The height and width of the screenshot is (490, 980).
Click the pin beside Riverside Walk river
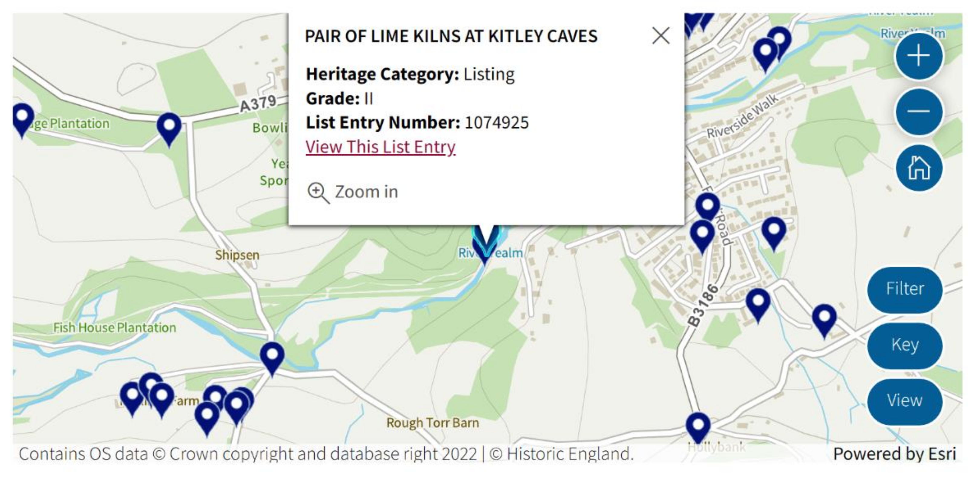pos(766,53)
